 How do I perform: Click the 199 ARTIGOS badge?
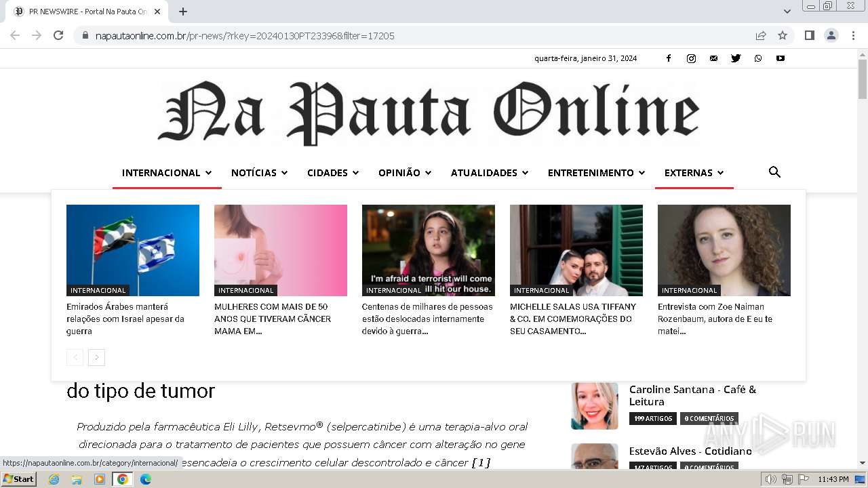(653, 419)
